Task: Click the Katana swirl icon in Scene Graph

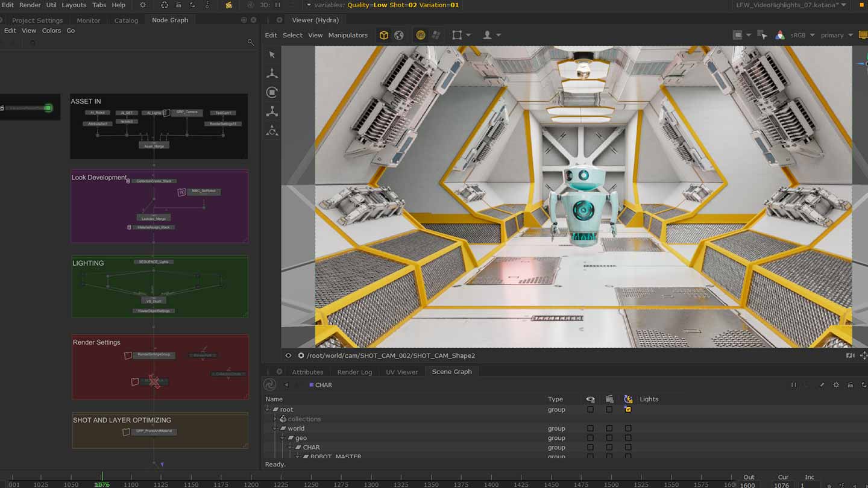Action: [270, 384]
